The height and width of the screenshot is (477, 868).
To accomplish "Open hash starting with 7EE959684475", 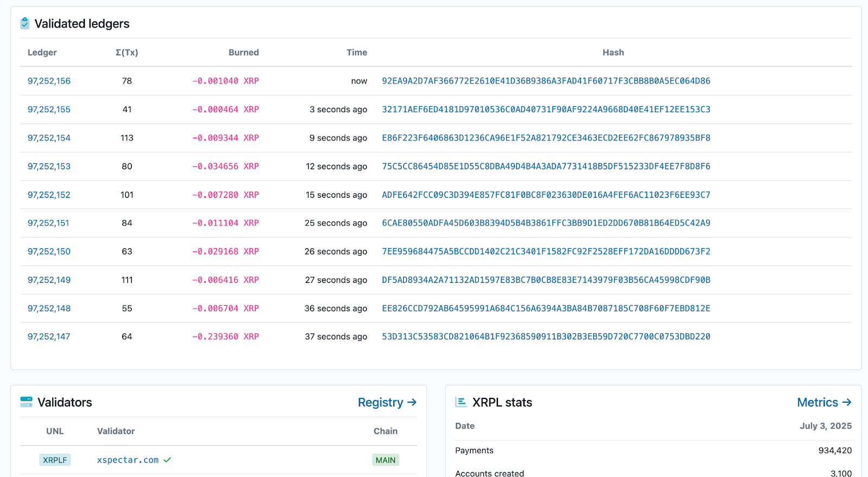I will click(546, 252).
